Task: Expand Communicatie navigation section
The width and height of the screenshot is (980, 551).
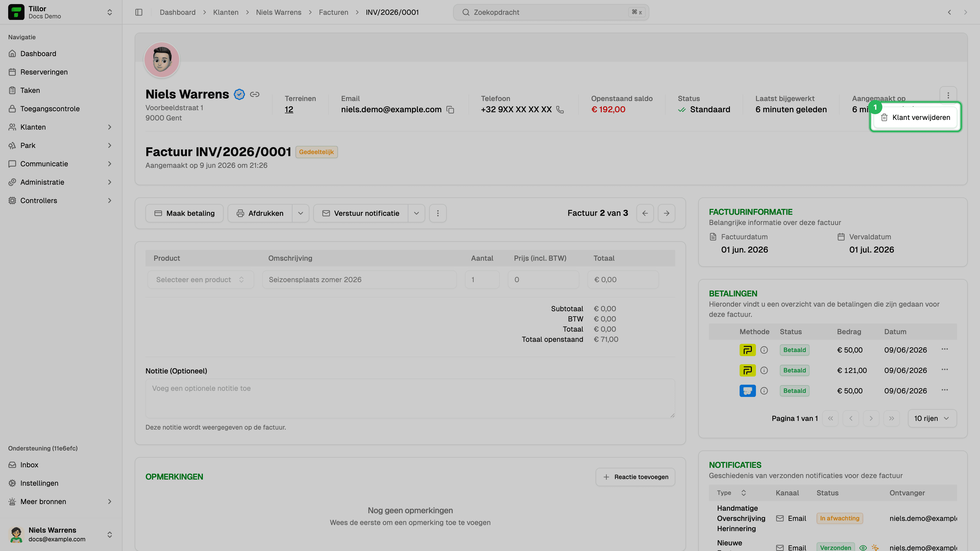Action: click(x=61, y=164)
